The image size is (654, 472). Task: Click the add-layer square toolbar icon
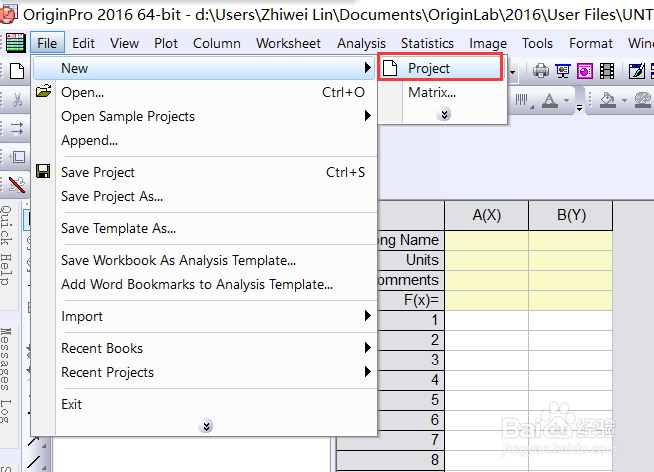click(17, 157)
